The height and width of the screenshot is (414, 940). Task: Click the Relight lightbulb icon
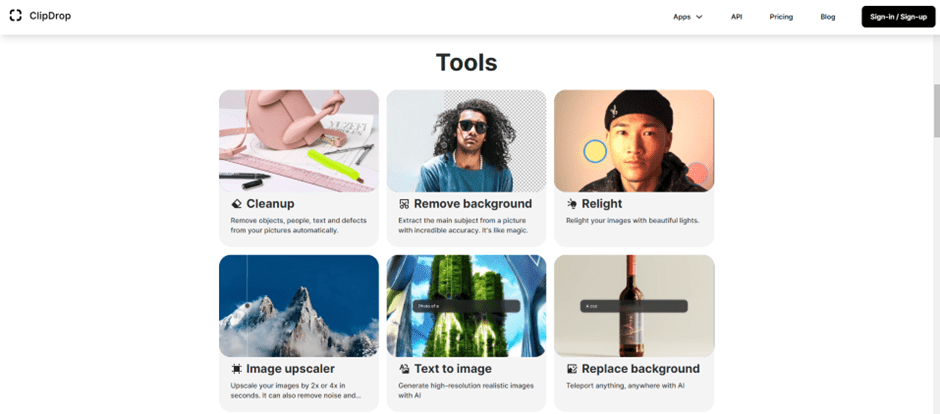coord(572,204)
